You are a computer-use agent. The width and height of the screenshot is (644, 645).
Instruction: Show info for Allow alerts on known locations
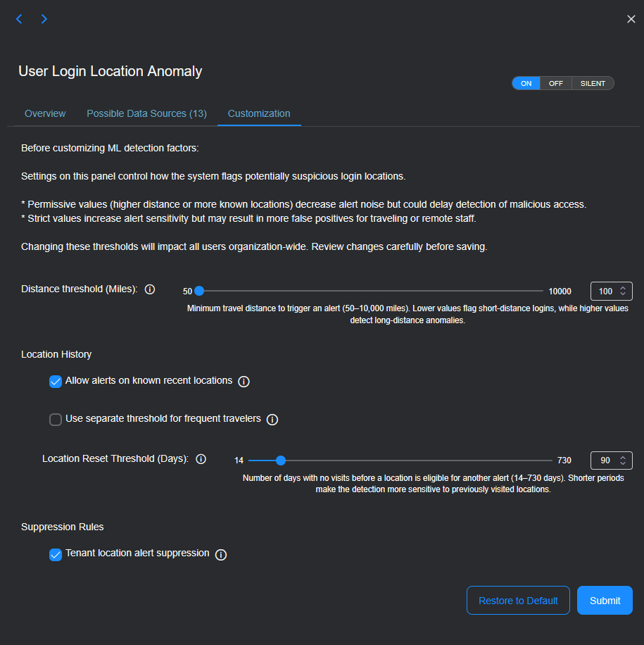244,382
